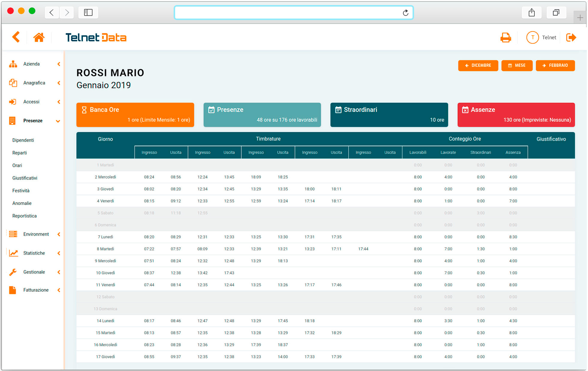Click the Giustificativo column header
Image resolution: width=588 pixels, height=371 pixels.
pyautogui.click(x=551, y=139)
